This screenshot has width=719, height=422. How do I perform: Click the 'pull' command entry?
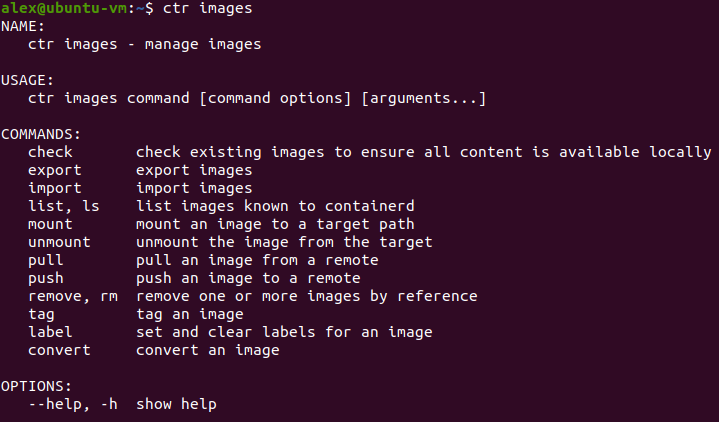[45, 260]
